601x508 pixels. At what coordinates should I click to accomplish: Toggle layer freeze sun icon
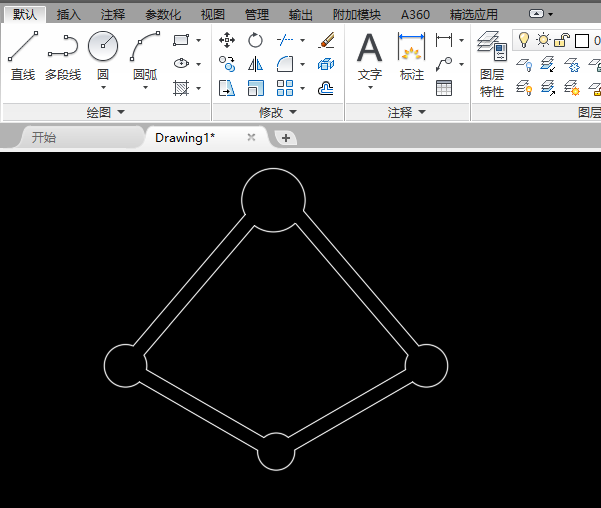click(543, 40)
